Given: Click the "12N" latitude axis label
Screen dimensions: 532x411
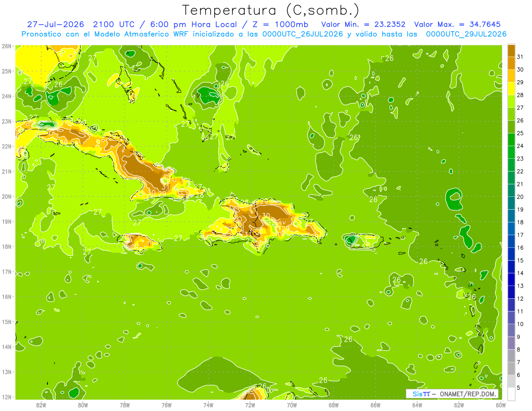Looking at the screenshot, I should click(7, 397).
